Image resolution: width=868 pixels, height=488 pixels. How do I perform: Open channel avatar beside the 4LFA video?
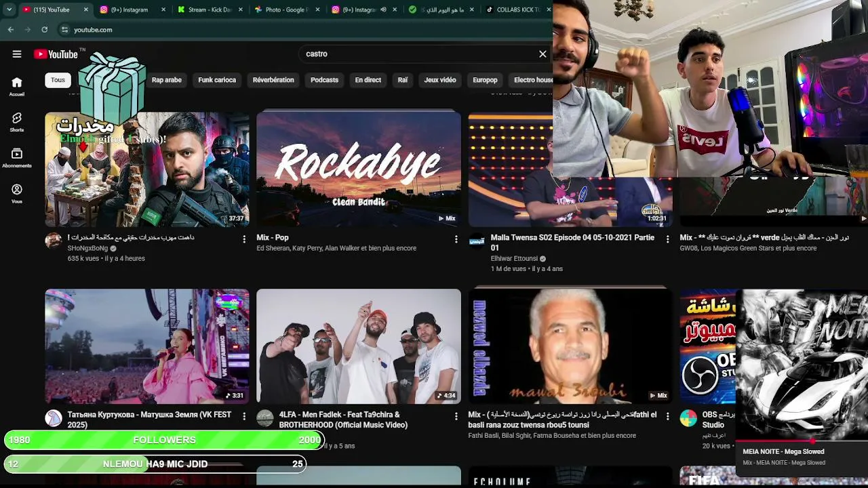[265, 418]
